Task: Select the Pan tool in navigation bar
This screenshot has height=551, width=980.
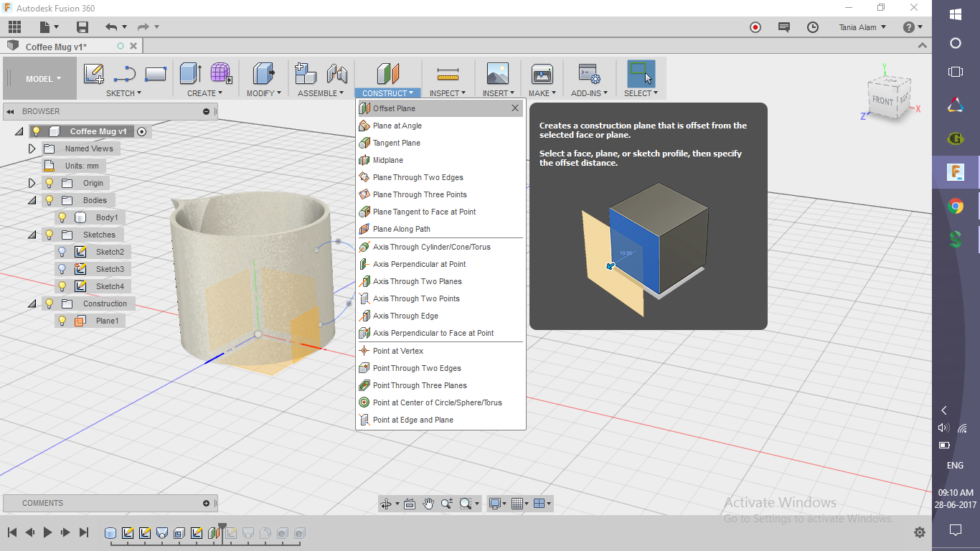Action: (428, 503)
